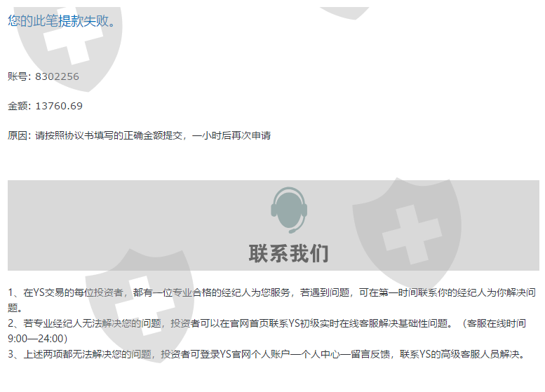Click the 原因 line about re-applying after one hour

[x=139, y=135]
